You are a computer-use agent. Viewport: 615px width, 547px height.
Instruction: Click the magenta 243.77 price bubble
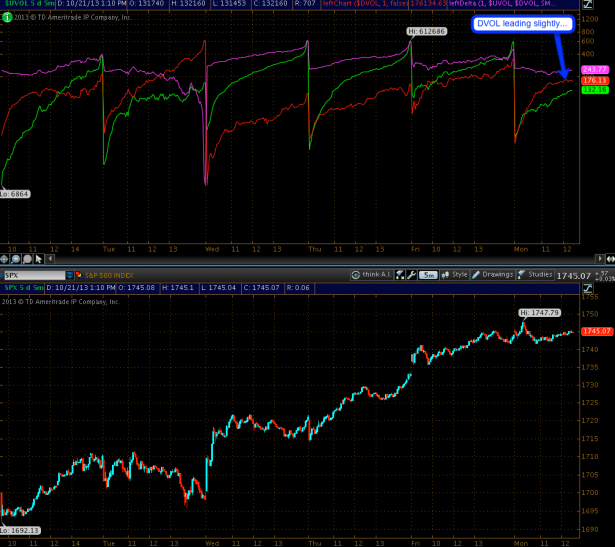595,69
